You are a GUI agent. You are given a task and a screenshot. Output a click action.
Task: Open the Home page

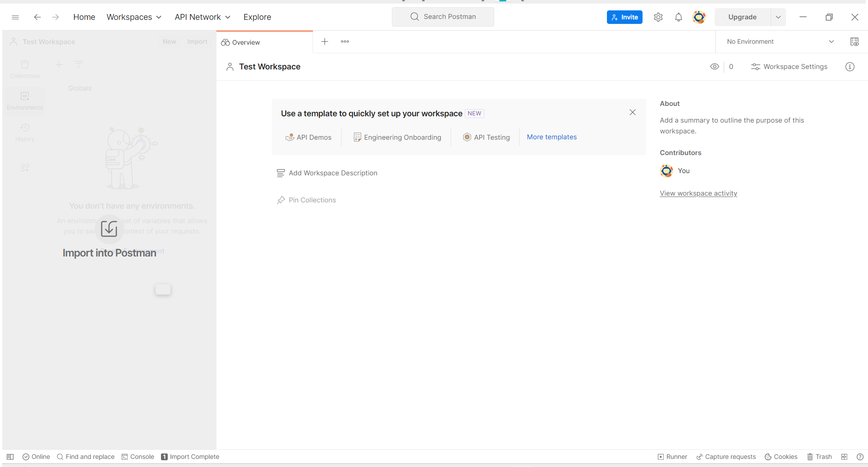[84, 17]
